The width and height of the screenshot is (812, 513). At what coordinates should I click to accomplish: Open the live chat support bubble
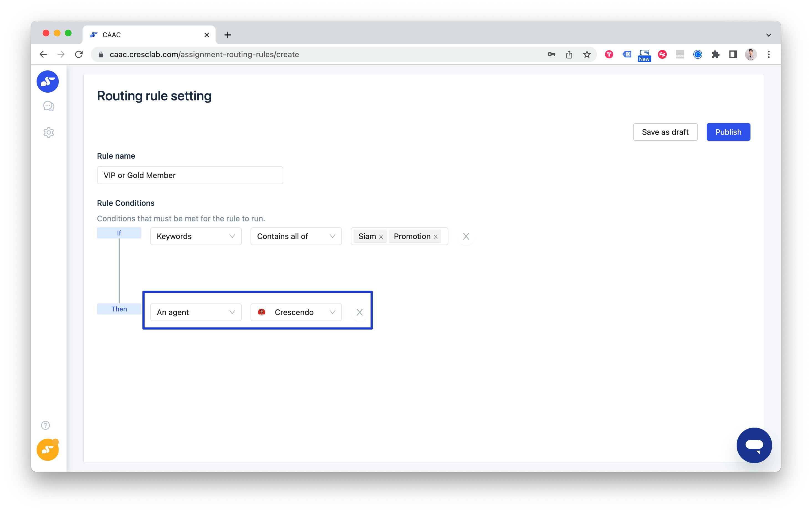pos(754,445)
